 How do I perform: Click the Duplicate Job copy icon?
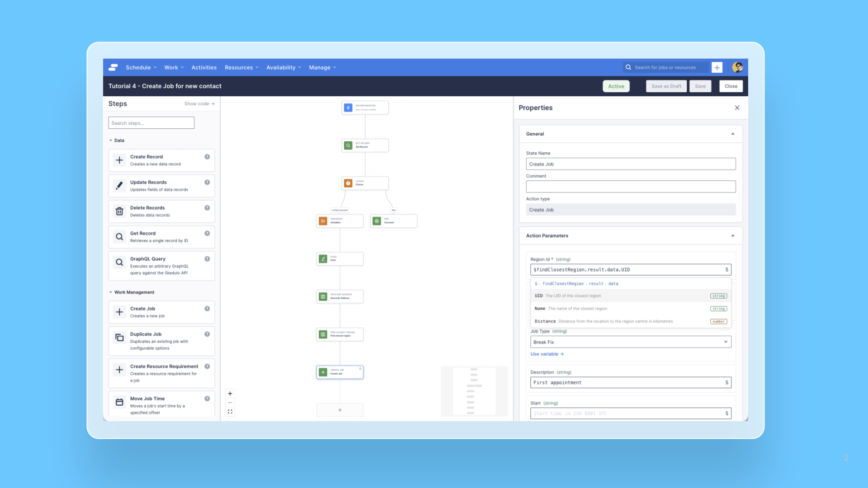click(119, 338)
